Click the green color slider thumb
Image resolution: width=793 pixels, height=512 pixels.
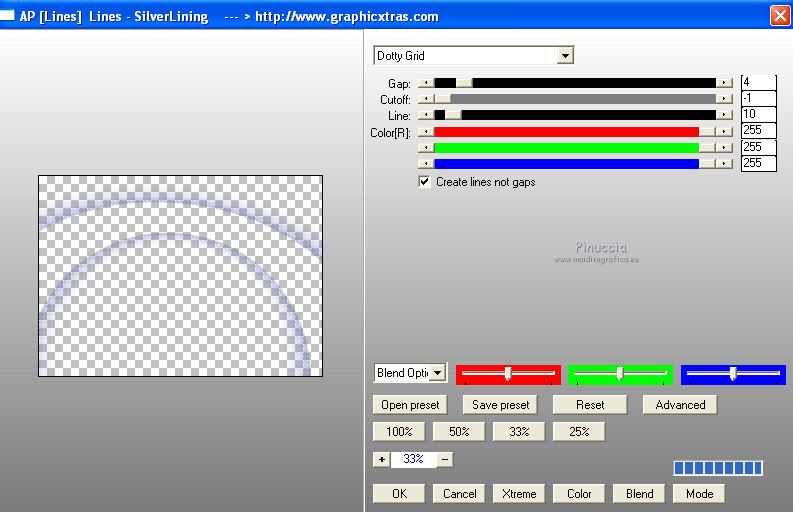pos(708,148)
